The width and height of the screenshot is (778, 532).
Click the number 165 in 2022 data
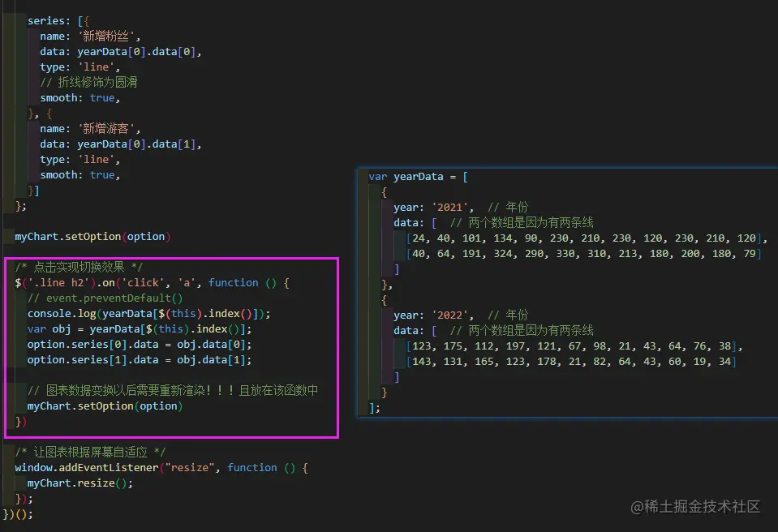click(x=484, y=362)
